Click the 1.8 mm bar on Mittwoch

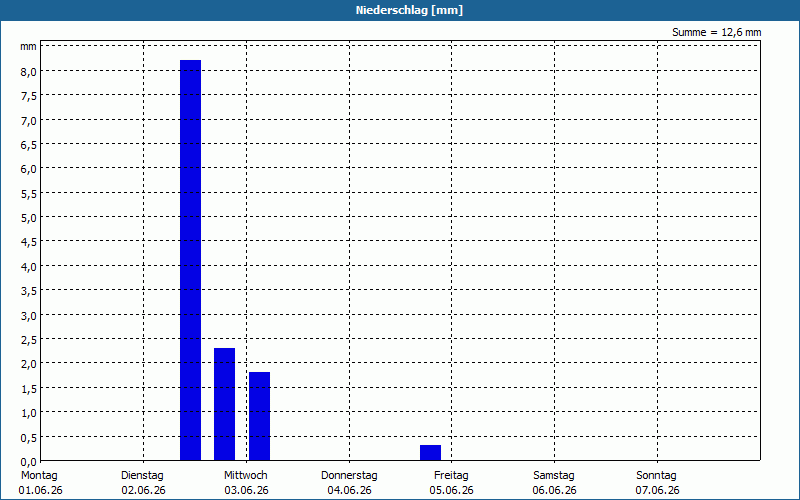click(259, 416)
